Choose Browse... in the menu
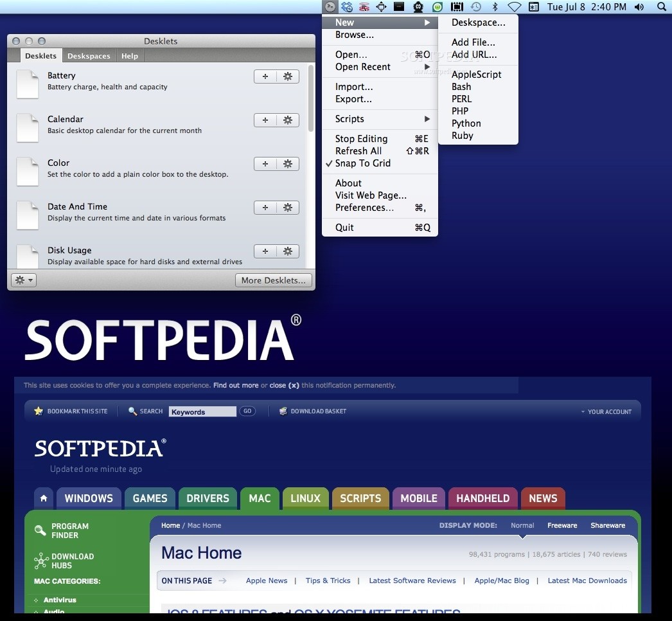This screenshot has width=672, height=621. click(380, 35)
